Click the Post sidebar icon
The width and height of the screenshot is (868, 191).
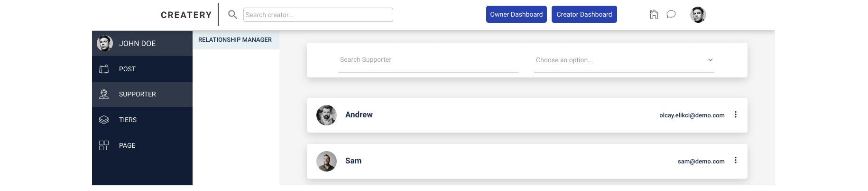(x=104, y=69)
